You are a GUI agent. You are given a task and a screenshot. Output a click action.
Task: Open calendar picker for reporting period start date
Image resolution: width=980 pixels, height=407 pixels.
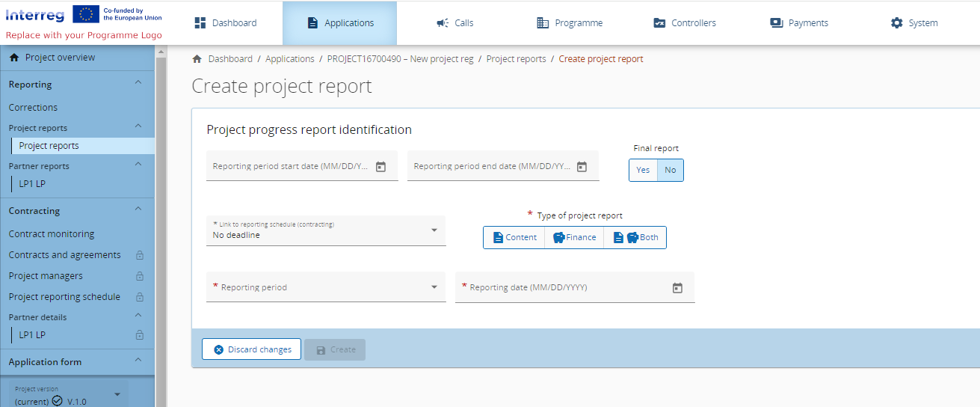(380, 167)
